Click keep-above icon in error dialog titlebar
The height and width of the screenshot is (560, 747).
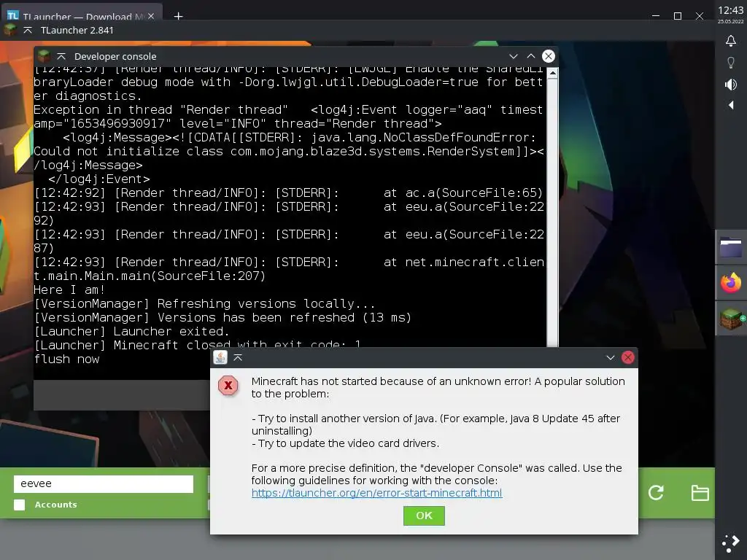point(238,357)
